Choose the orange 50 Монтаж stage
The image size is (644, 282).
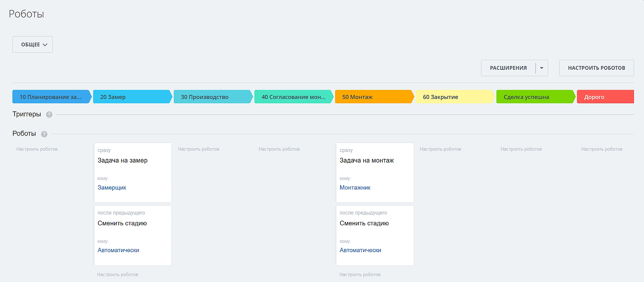[x=374, y=97]
